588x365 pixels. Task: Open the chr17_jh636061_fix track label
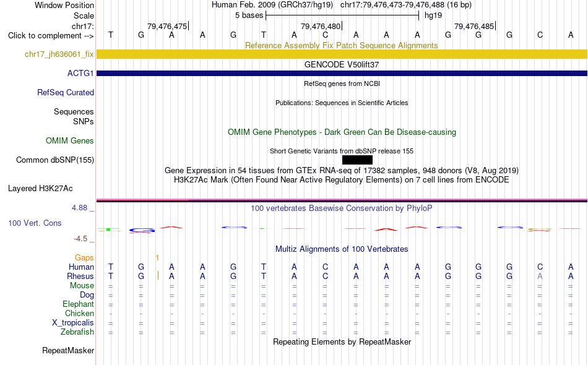coord(59,54)
